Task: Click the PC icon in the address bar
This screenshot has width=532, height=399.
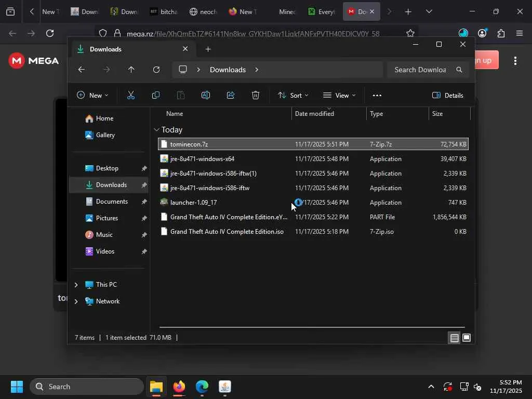Action: click(183, 70)
